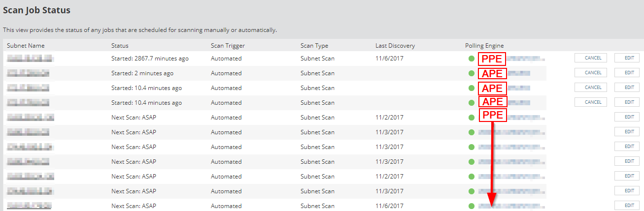Click green polling engine dot on 11/2/2017 first row
The height and width of the screenshot is (211, 644).
click(472, 118)
